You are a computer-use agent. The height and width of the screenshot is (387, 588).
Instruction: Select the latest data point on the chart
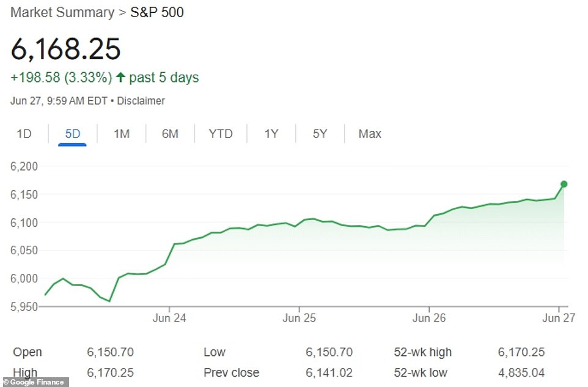pyautogui.click(x=564, y=183)
